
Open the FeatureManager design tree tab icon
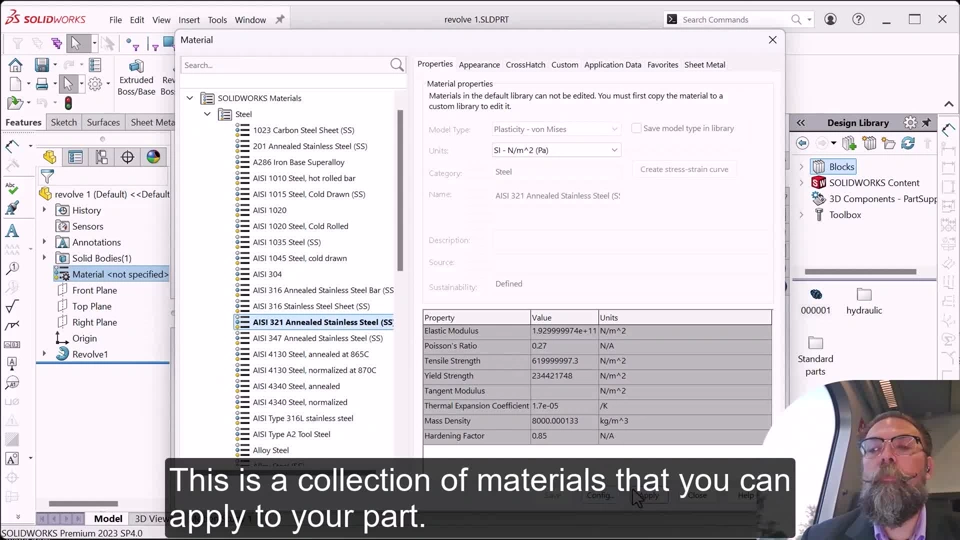point(50,157)
